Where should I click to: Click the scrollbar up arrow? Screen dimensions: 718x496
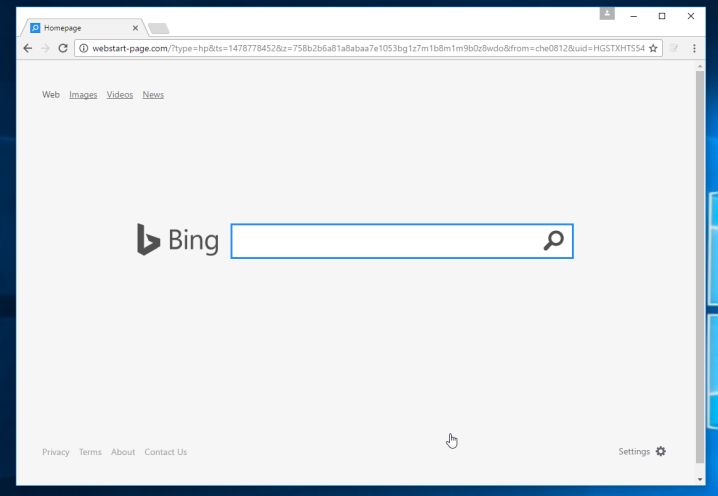click(x=700, y=66)
